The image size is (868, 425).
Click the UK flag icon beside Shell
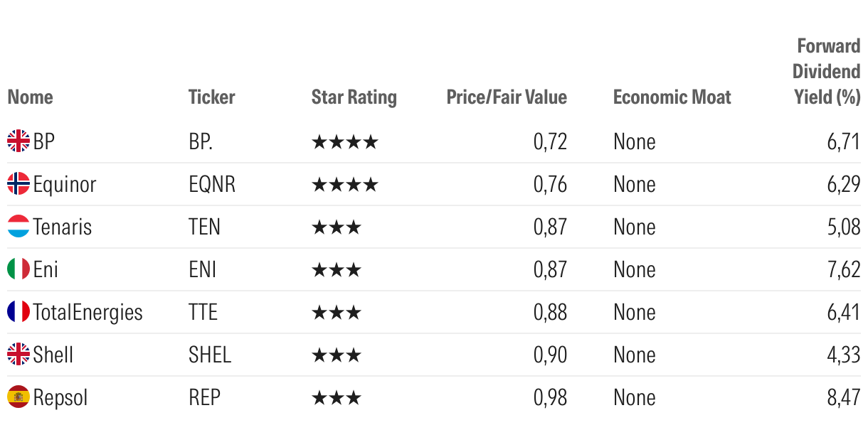coord(18,355)
